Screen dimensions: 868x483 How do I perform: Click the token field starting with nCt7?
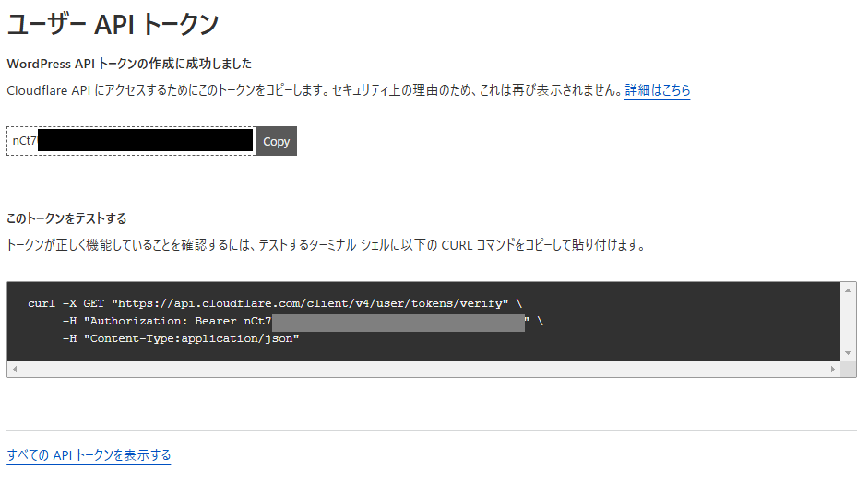(131, 141)
